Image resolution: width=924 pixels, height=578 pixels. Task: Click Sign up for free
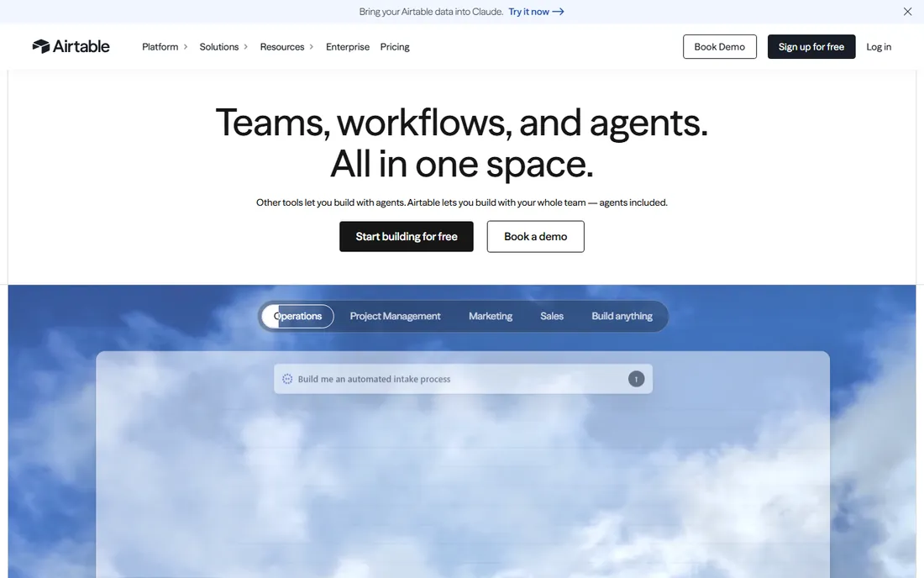pyautogui.click(x=811, y=46)
